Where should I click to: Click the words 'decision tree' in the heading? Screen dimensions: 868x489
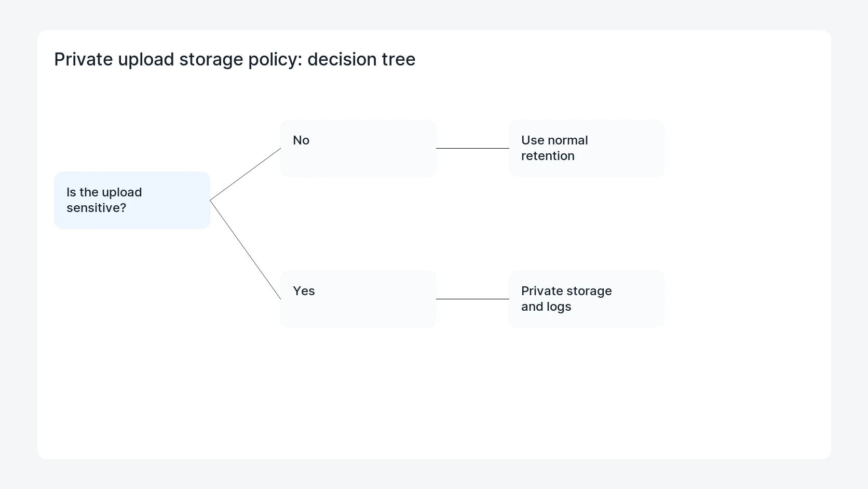(x=361, y=59)
